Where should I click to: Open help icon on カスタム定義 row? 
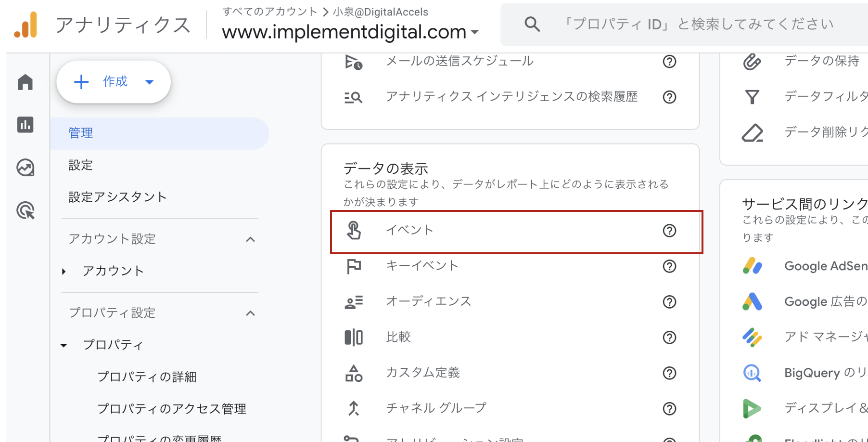[x=669, y=373]
